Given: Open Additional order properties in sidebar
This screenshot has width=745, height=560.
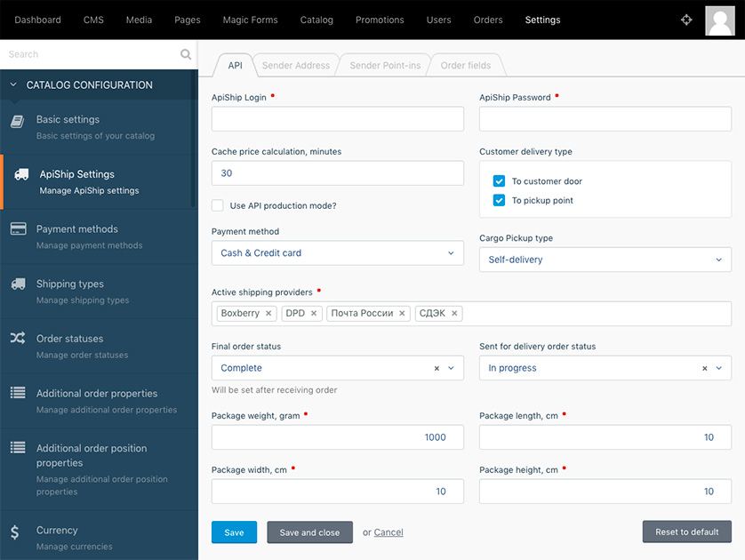Looking at the screenshot, I should (99, 401).
